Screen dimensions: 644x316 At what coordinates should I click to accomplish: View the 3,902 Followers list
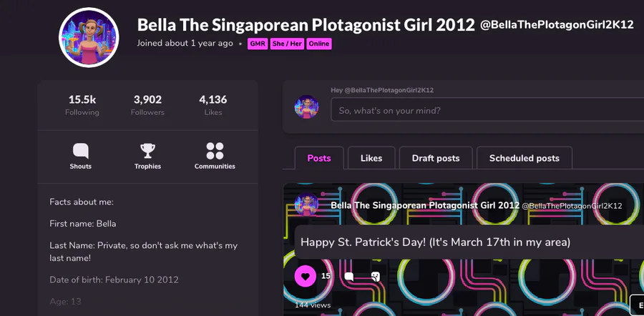coord(147,105)
